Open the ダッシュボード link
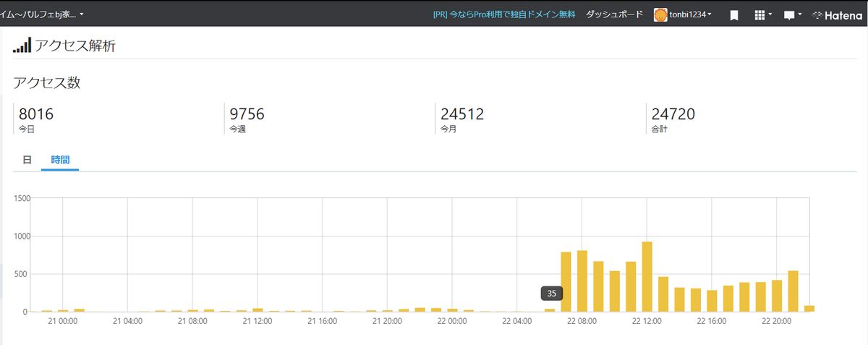Viewport: 868px width, 345px height. pos(614,14)
